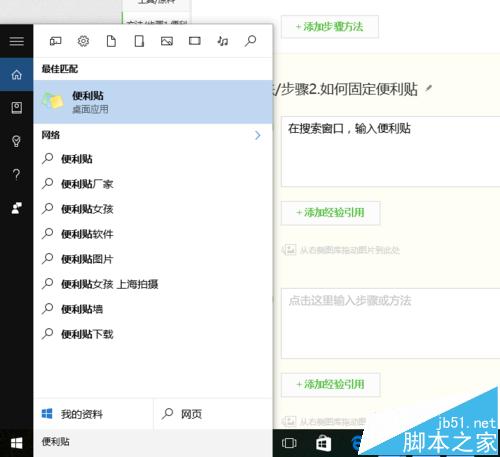
Task: Click the 添加步骤方法 button
Action: coord(330,26)
